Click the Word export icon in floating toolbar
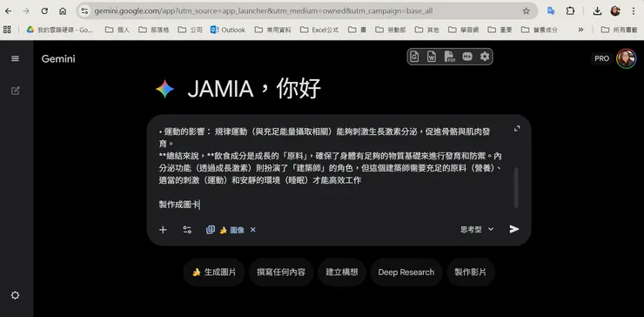Image resolution: width=644 pixels, height=317 pixels. [432, 57]
